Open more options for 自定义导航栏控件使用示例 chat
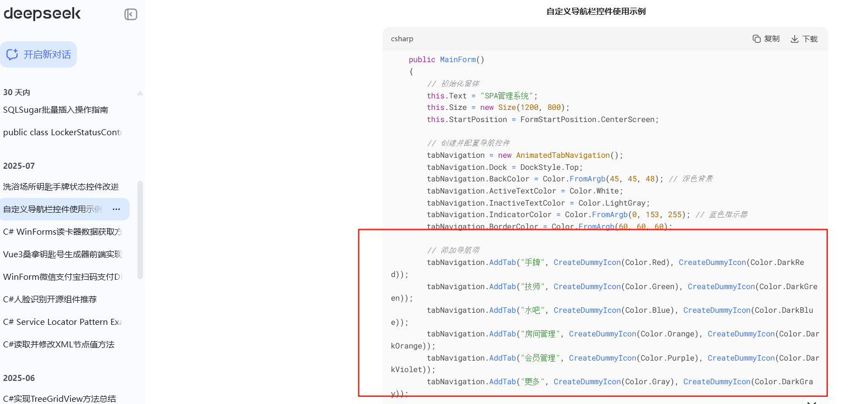The height and width of the screenshot is (404, 868). 117,209
